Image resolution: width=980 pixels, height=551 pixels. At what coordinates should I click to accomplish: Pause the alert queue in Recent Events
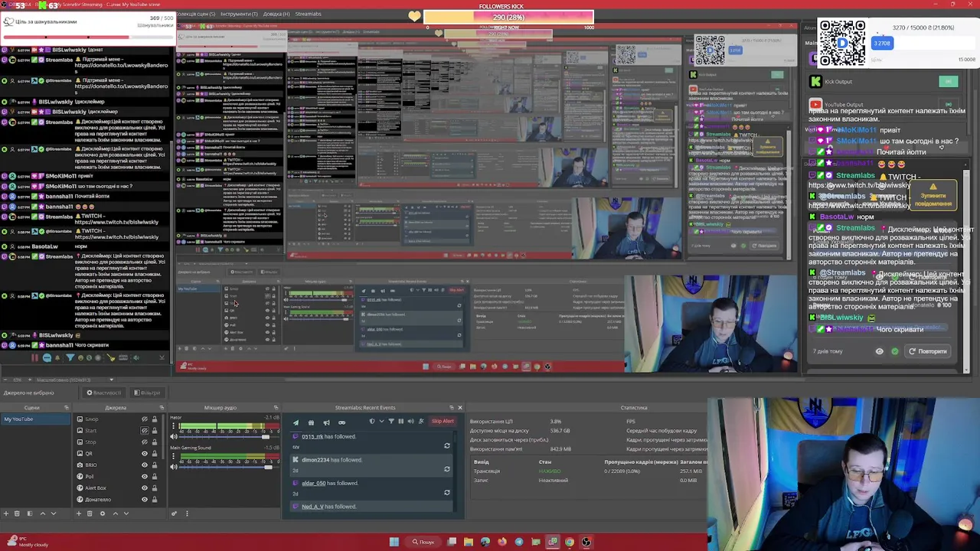(x=401, y=421)
